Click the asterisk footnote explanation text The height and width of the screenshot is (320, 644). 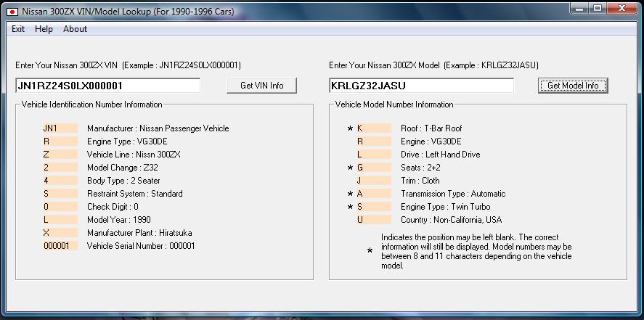476,252
